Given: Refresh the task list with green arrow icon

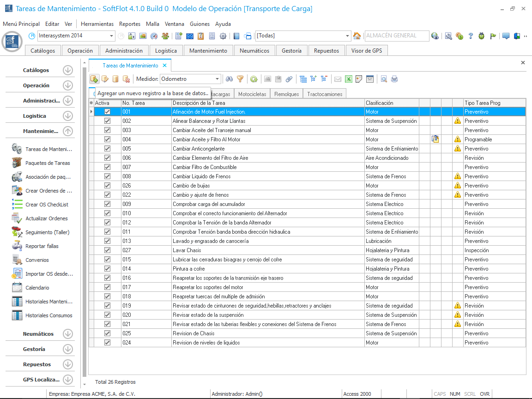Looking at the screenshot, I should (254, 79).
